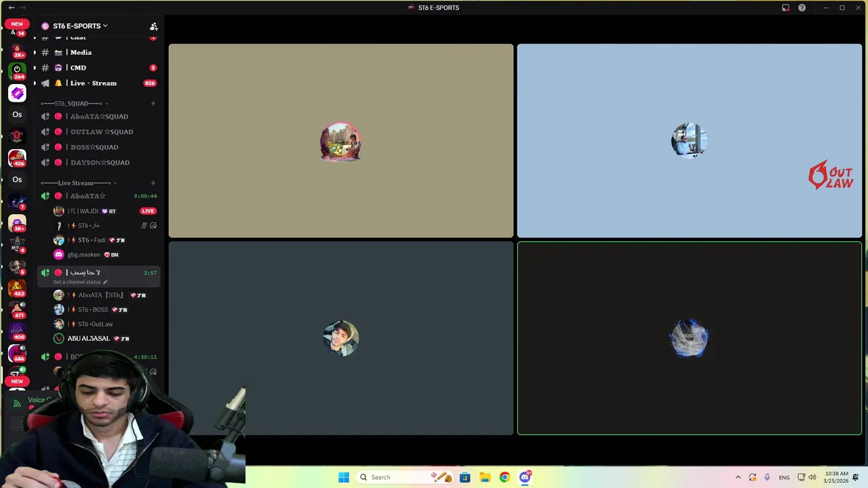Open Microsoft Store from the taskbar
The width and height of the screenshot is (868, 488).
(465, 477)
